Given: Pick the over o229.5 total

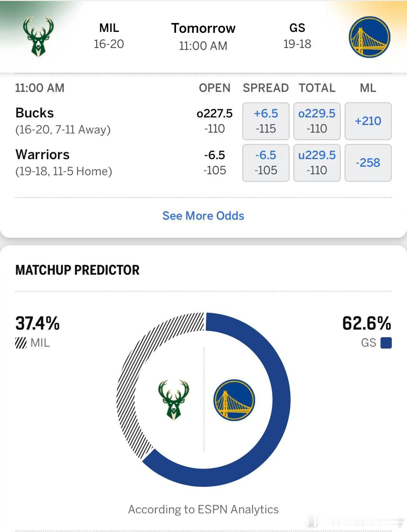Looking at the screenshot, I should coord(317,121).
